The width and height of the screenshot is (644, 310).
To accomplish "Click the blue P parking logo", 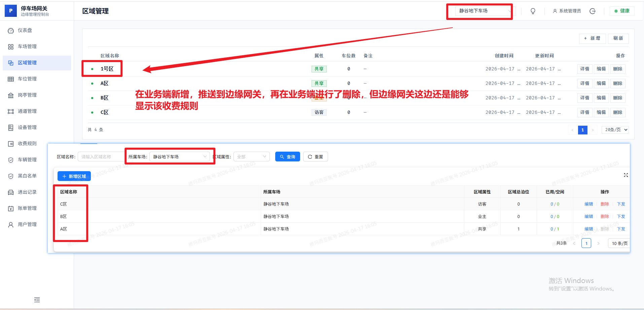I will [11, 11].
